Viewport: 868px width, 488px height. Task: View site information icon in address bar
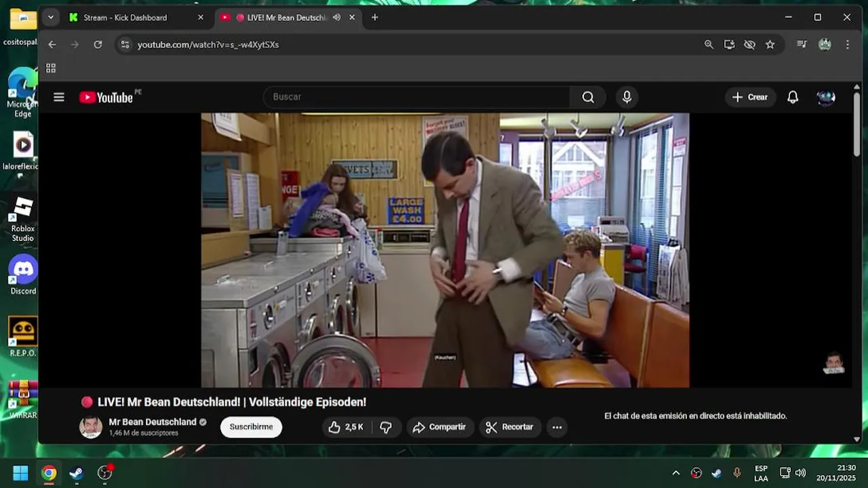tap(124, 45)
